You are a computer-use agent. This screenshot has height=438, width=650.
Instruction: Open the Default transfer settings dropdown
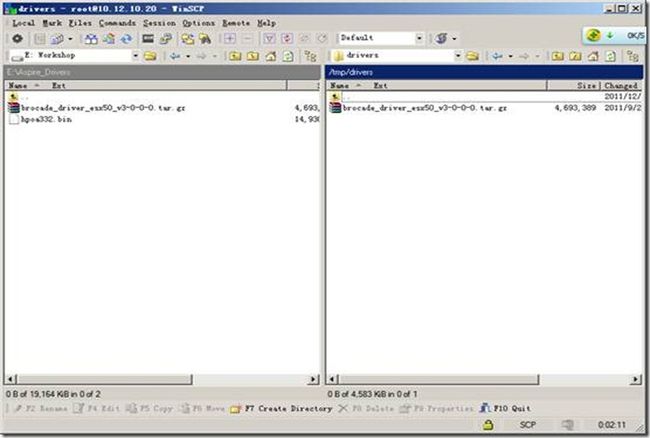[419, 38]
